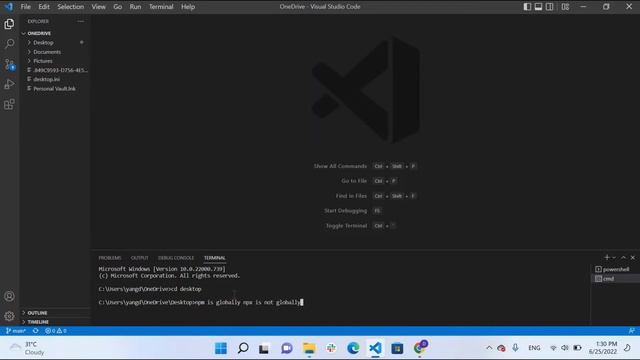Open Chrome from the taskbar
The width and height of the screenshot is (640, 360).
tap(420, 348)
